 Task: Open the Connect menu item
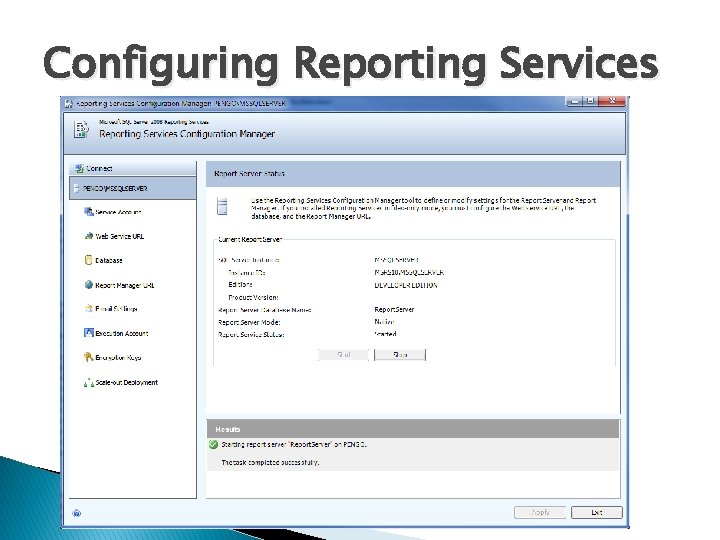tap(133, 169)
